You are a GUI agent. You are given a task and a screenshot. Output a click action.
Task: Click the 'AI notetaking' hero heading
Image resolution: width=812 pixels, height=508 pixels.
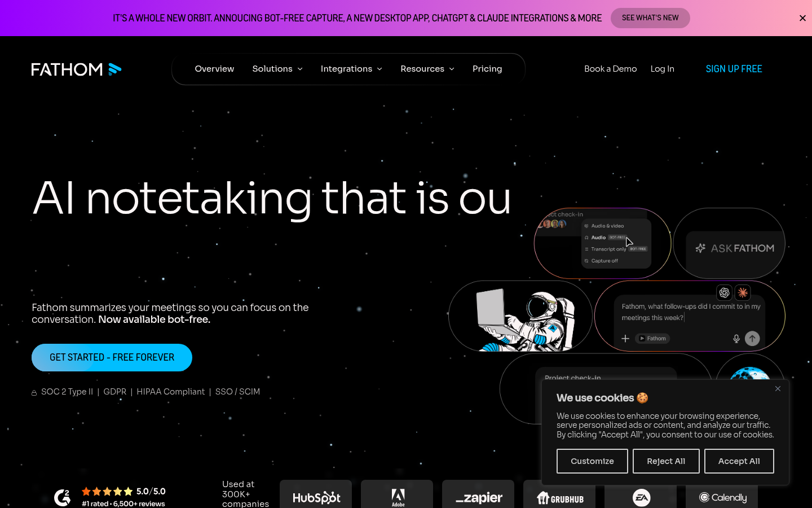click(272, 198)
